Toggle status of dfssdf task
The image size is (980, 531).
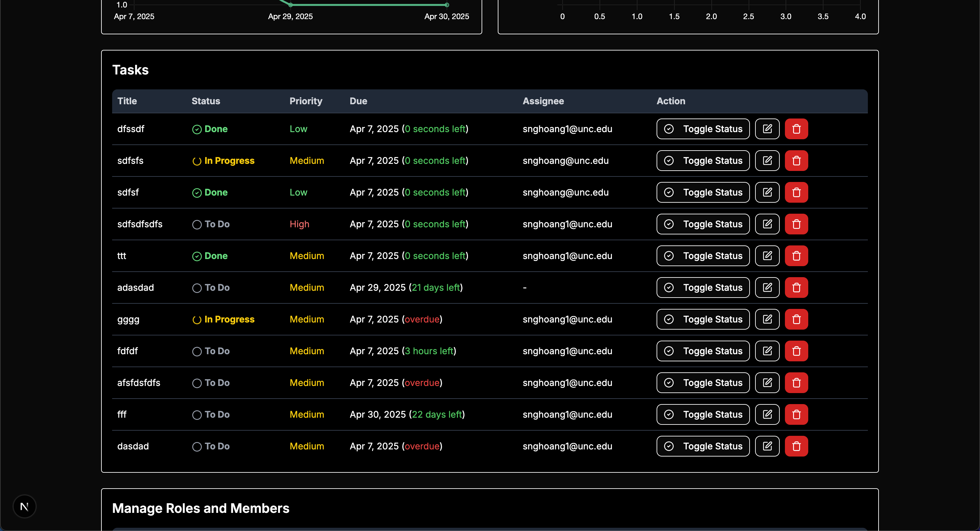(x=703, y=129)
